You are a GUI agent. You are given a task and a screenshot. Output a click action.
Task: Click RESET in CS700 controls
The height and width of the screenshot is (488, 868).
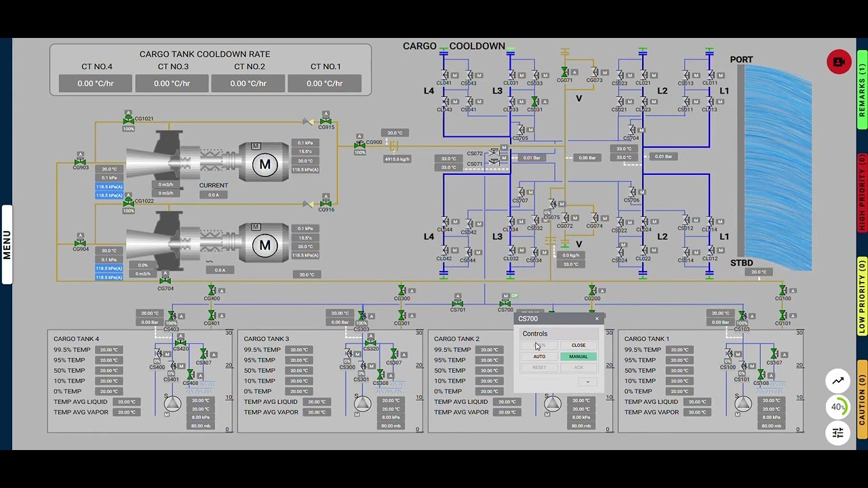[539, 367]
